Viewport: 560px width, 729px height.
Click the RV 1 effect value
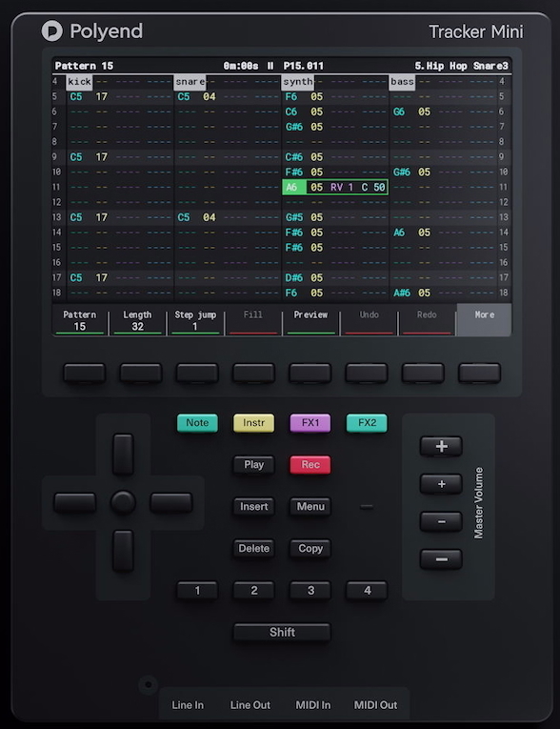pyautogui.click(x=342, y=188)
